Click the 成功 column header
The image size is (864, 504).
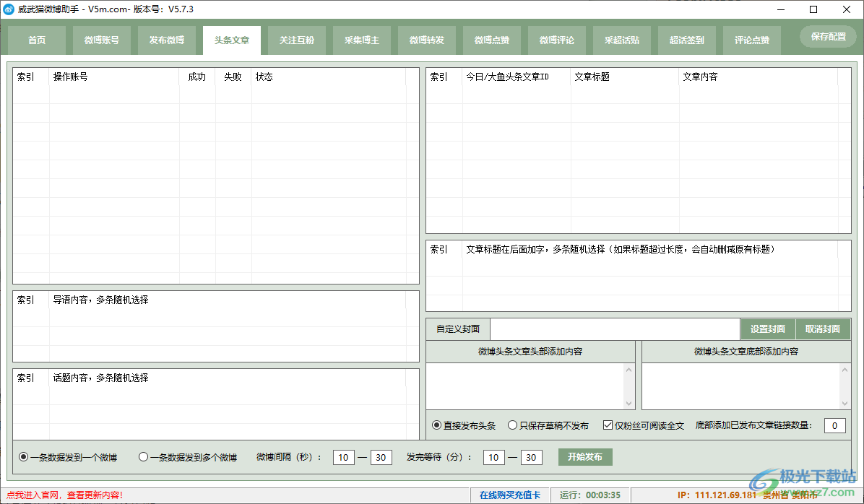[197, 77]
